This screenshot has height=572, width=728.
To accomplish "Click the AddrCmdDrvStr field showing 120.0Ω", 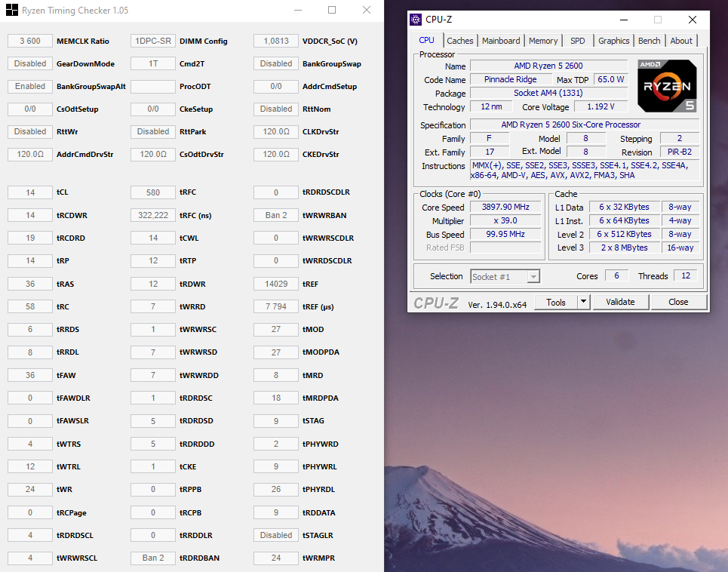I will click(30, 154).
